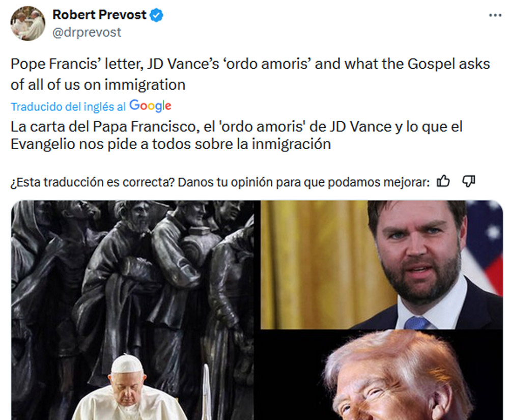This screenshot has height=420, width=509.
Task: Select the Spanish translated tweet text
Action: (x=236, y=135)
